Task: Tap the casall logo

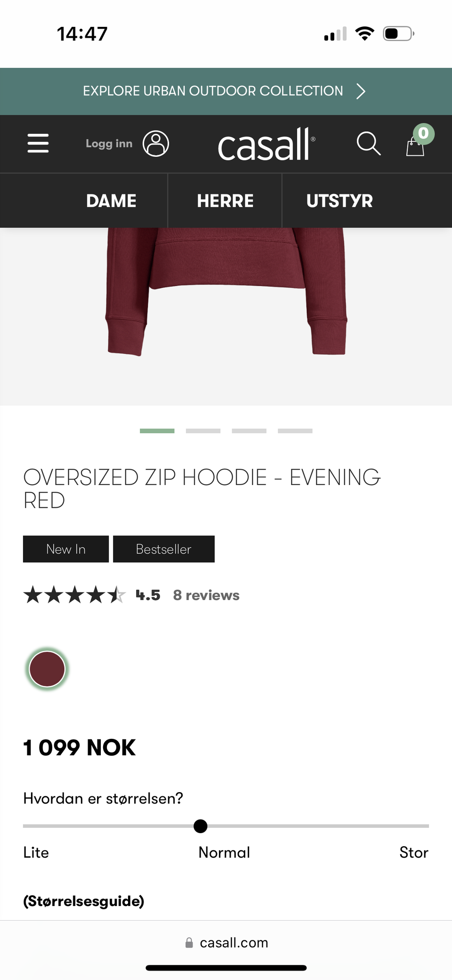Action: pos(266,144)
